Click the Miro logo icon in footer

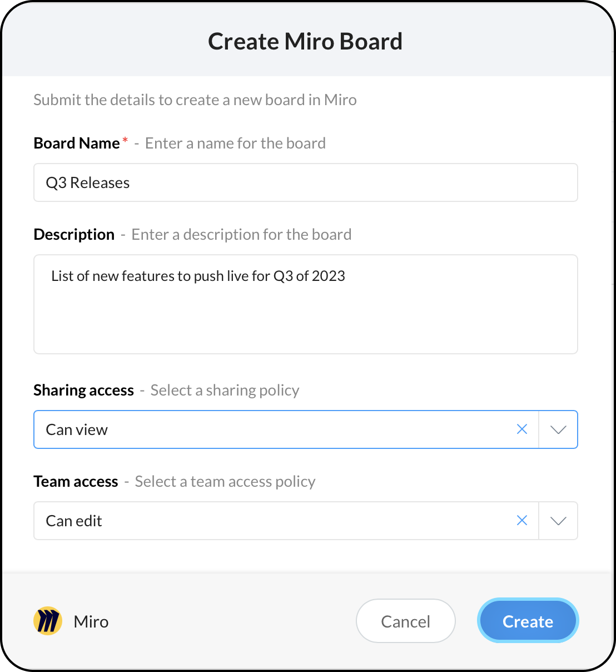pos(48,621)
